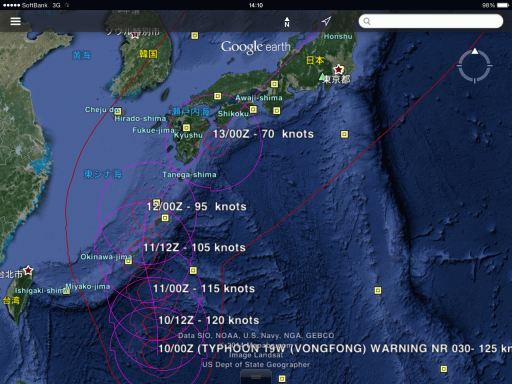Tap the ocean marker east of 11/00Z label

click(x=378, y=290)
